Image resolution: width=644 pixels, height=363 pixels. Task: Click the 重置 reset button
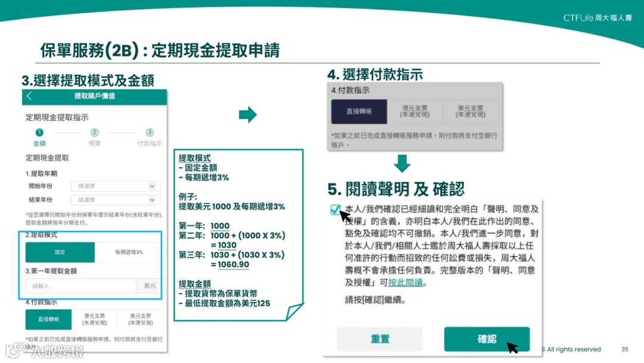[380, 339]
